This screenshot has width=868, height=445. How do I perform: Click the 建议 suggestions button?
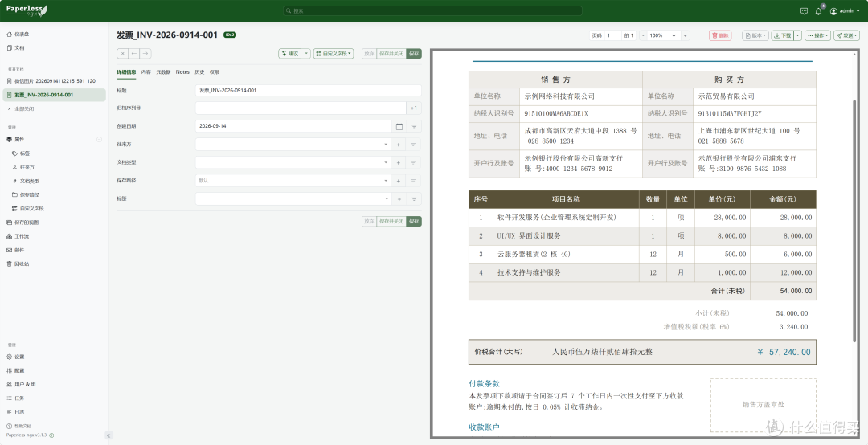(290, 54)
